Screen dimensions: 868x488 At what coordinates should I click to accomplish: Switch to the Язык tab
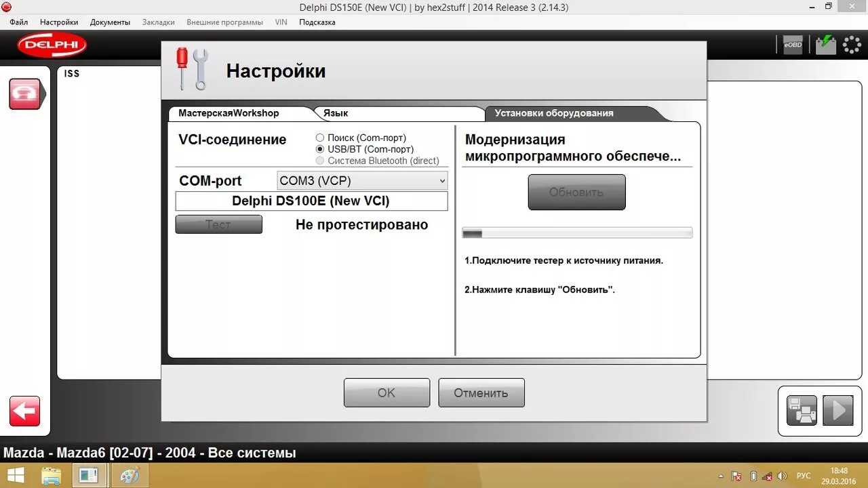pyautogui.click(x=400, y=113)
